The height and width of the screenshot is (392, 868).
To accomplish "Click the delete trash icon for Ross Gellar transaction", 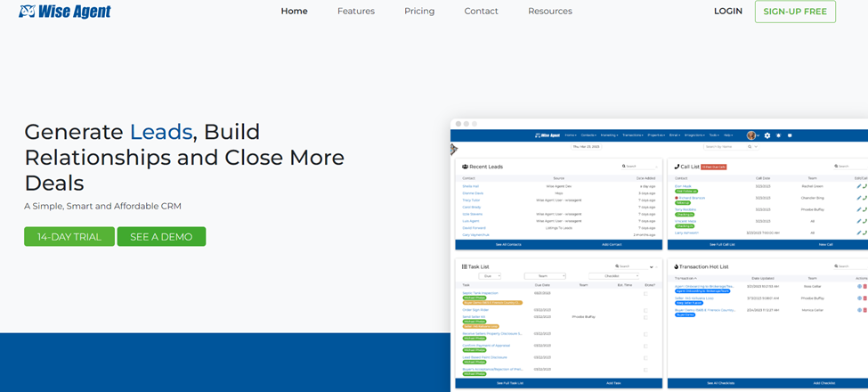I will tap(864, 286).
